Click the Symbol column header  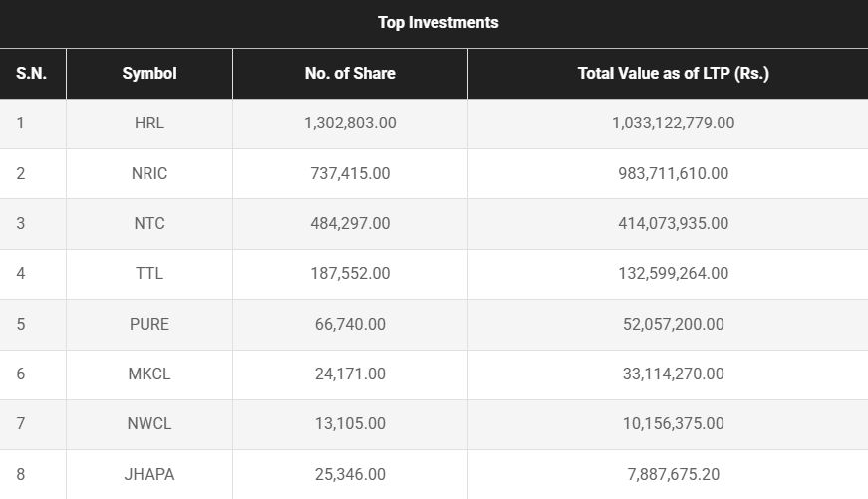(x=149, y=73)
